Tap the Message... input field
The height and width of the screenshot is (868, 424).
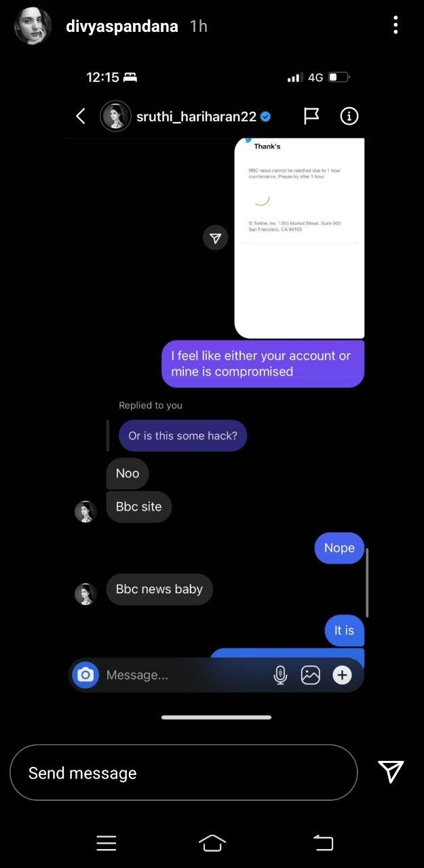pyautogui.click(x=183, y=675)
